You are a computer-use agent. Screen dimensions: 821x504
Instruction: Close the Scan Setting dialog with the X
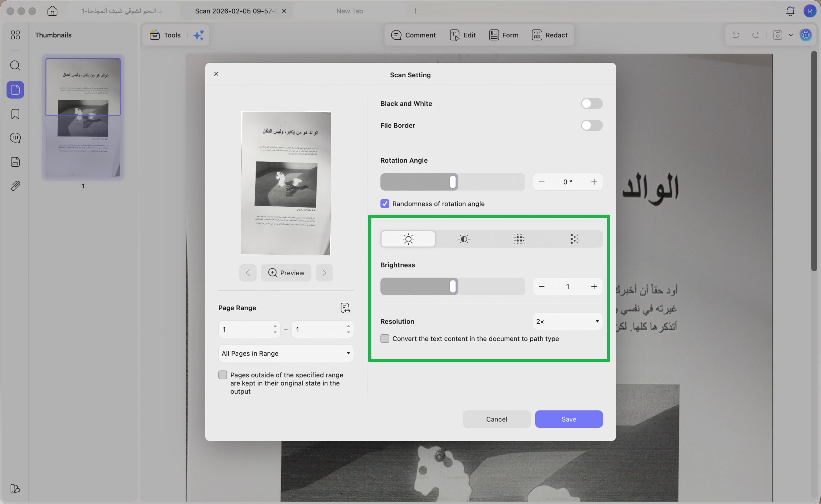coord(216,74)
